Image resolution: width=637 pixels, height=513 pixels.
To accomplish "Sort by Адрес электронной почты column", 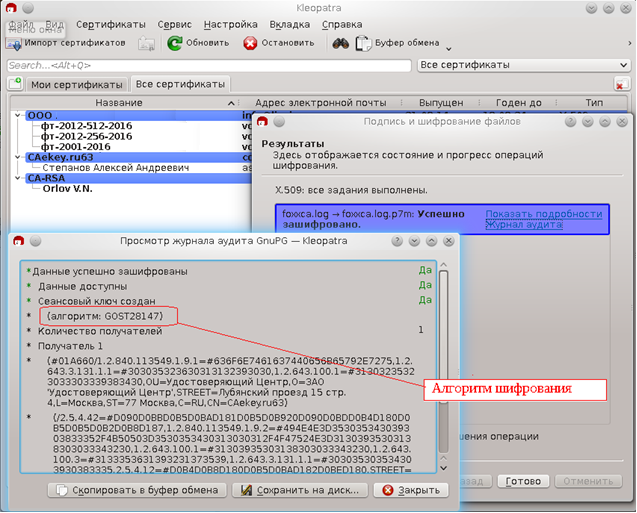I will (x=321, y=103).
